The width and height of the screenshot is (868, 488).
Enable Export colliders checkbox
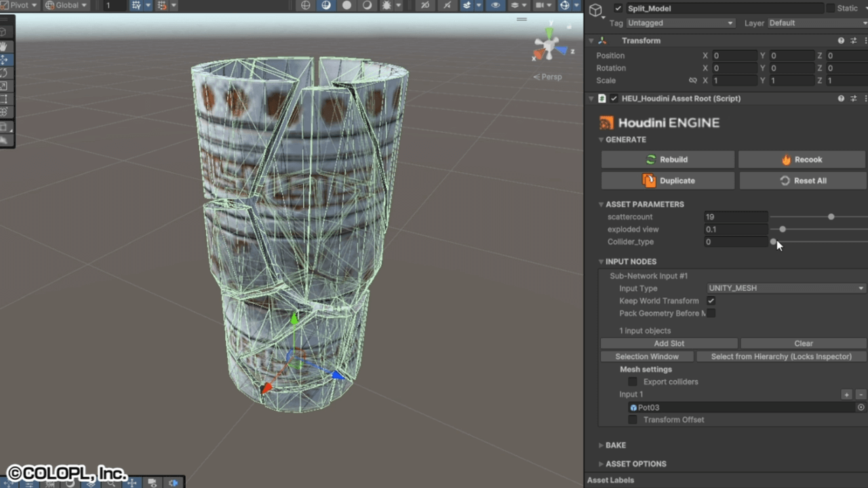click(633, 382)
